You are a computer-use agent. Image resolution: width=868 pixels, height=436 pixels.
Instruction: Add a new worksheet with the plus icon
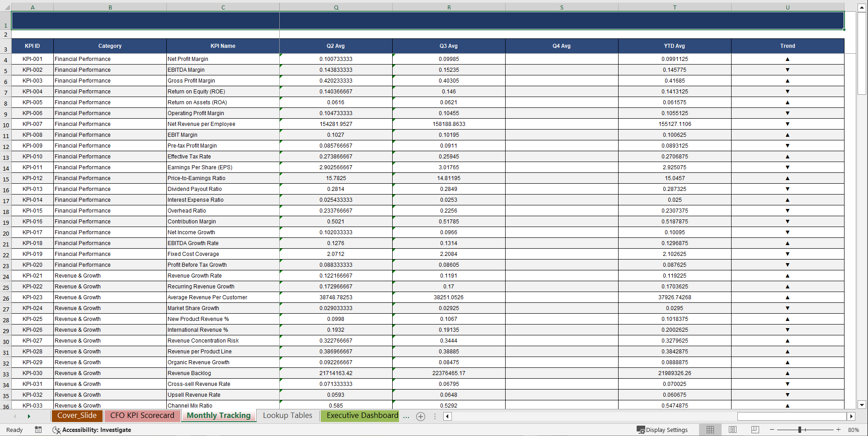pyautogui.click(x=421, y=416)
